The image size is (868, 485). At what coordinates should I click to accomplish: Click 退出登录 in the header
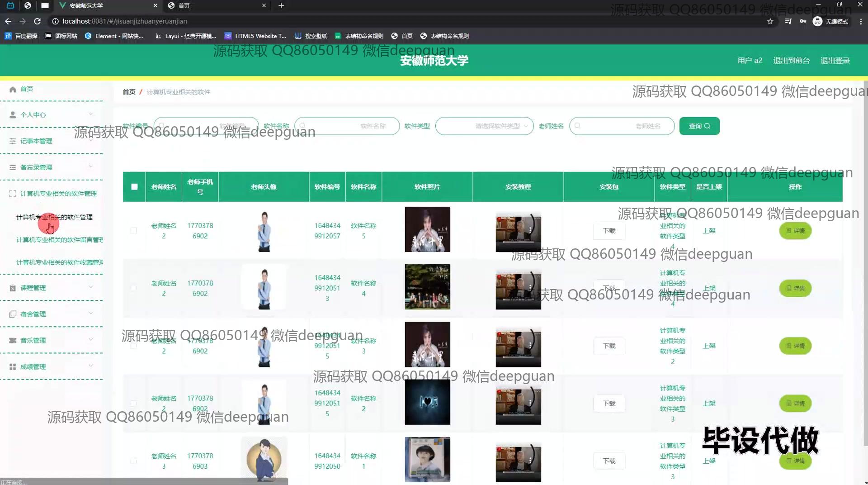(835, 61)
